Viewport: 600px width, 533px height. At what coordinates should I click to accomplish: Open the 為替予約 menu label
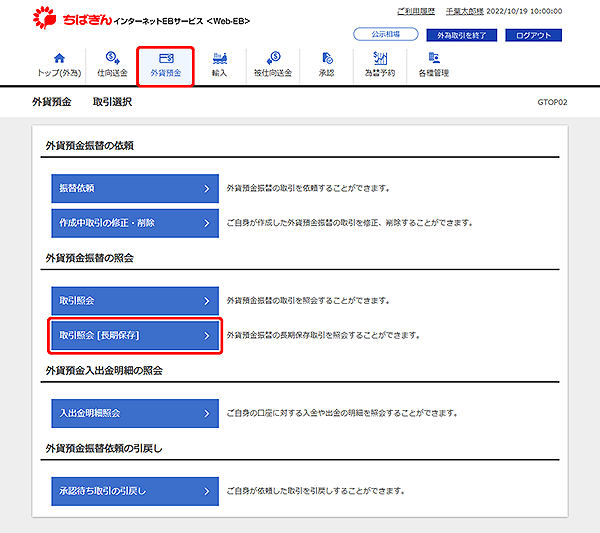pyautogui.click(x=380, y=73)
